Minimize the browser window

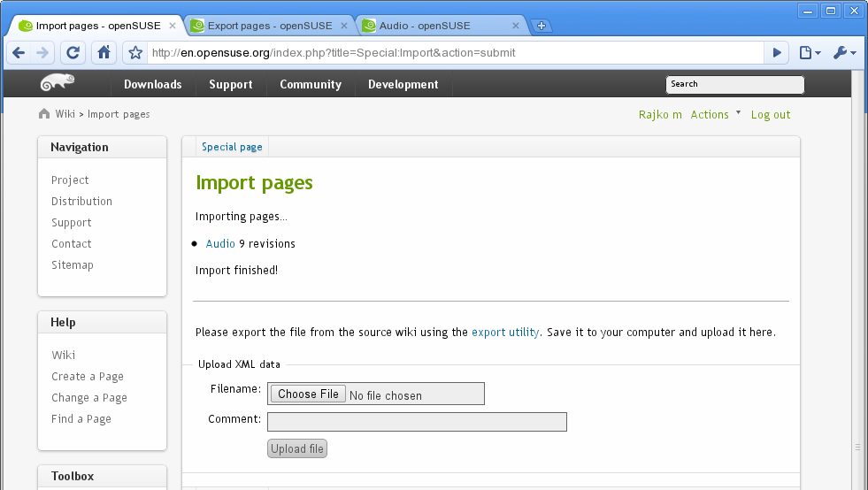pos(808,11)
